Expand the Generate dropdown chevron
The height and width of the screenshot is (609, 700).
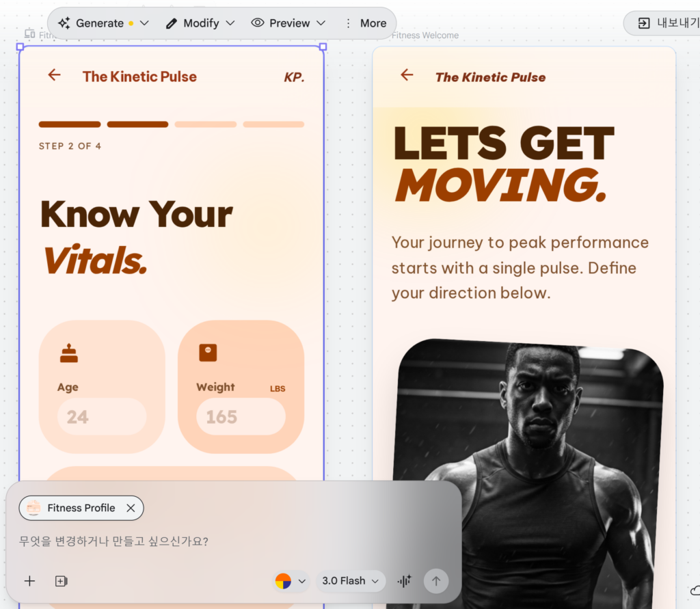144,23
